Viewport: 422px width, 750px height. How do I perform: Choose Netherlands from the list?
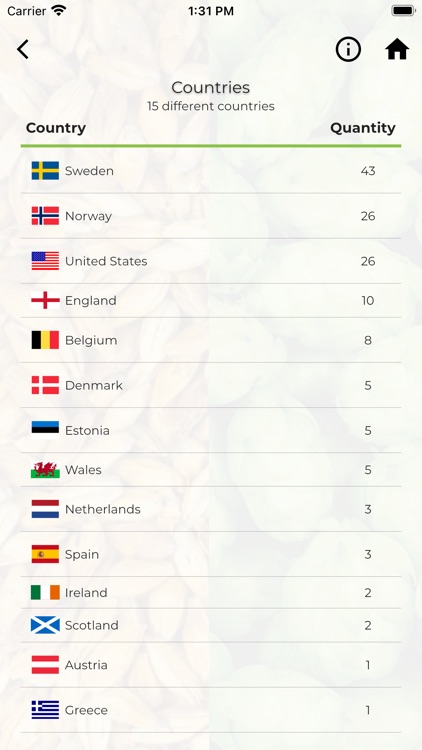pos(211,509)
